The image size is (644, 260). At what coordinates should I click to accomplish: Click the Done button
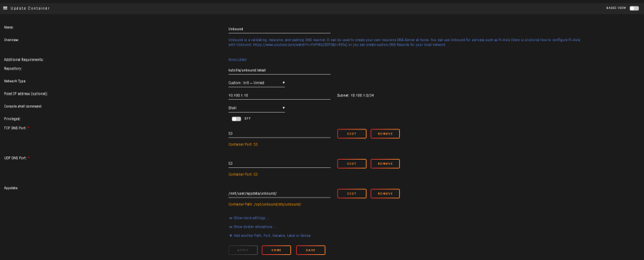pos(276,250)
